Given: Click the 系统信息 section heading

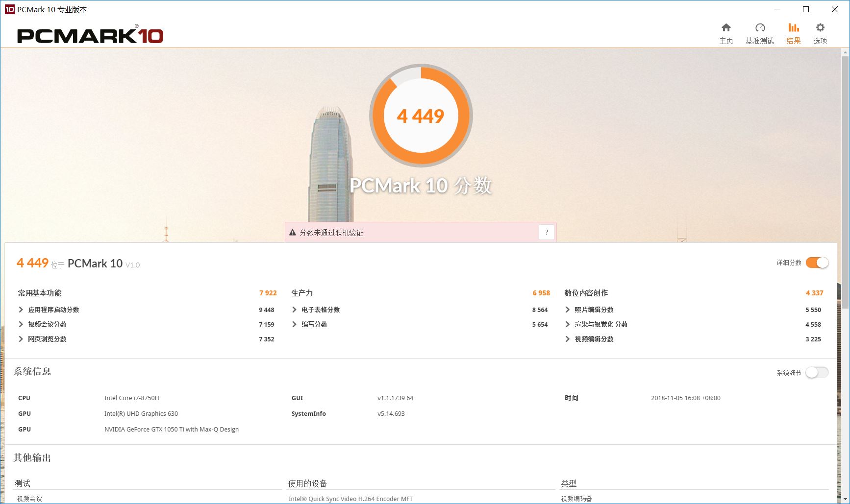Looking at the screenshot, I should [32, 371].
